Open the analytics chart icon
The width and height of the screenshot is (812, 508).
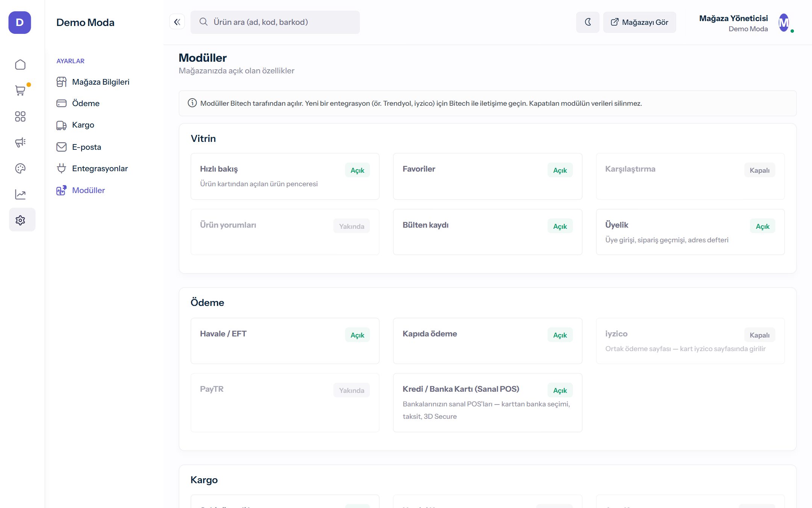[x=20, y=194]
